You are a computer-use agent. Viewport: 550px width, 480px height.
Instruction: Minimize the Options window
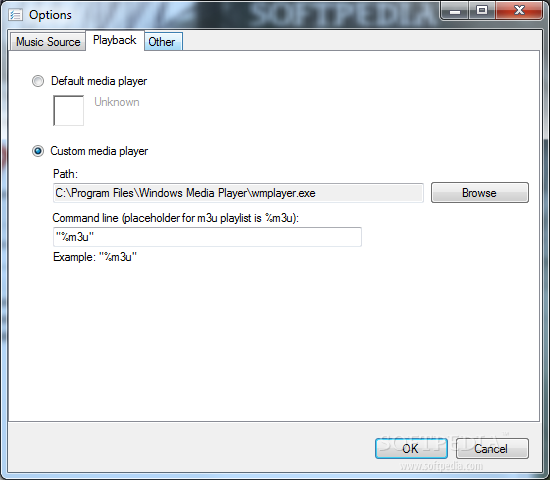(x=455, y=11)
